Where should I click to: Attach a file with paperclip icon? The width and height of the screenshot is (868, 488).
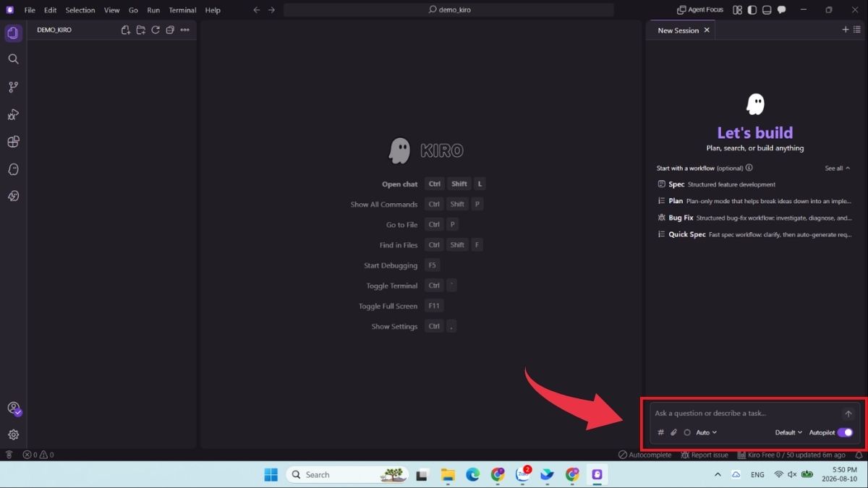coord(673,432)
